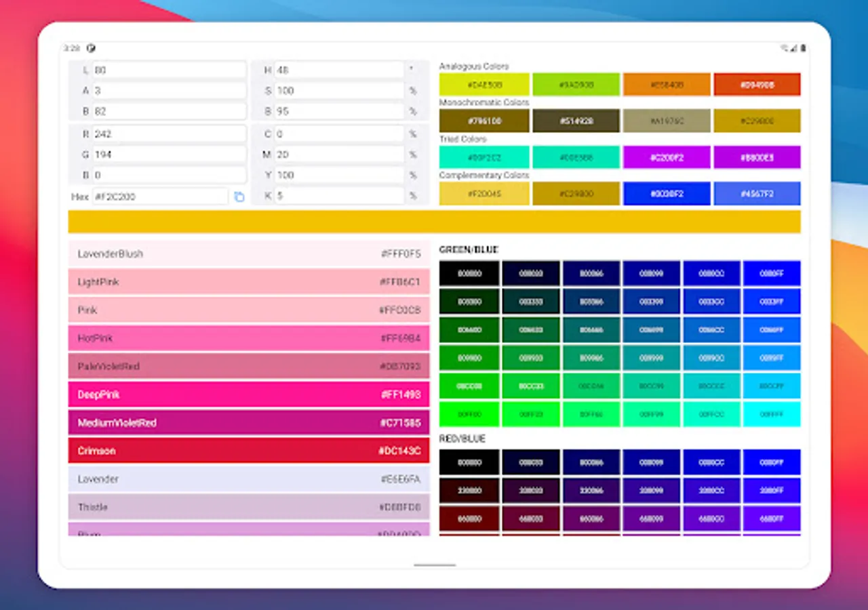This screenshot has width=868, height=610.
Task: Select the MediumVioletRed row
Action: point(249,422)
